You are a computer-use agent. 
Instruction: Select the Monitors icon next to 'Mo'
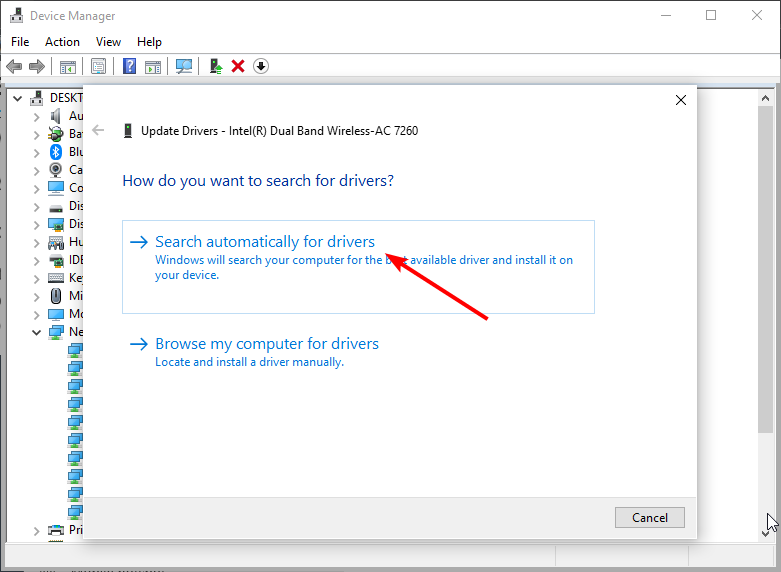coord(56,314)
